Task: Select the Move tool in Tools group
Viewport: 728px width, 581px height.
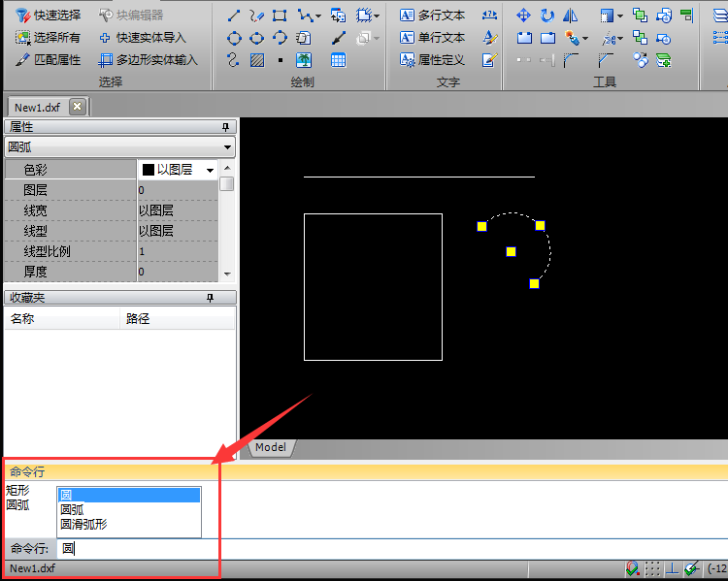Action: click(523, 16)
